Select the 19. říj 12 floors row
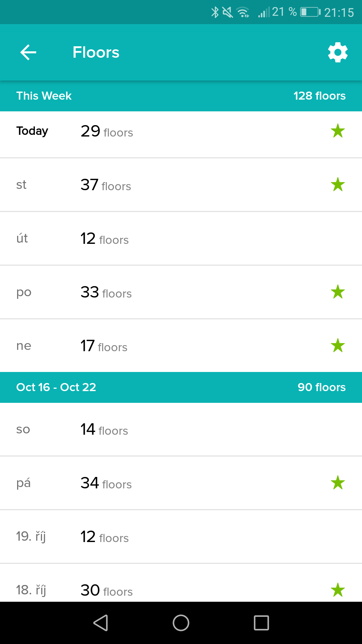Screen dimensions: 362x644 [181, 537]
